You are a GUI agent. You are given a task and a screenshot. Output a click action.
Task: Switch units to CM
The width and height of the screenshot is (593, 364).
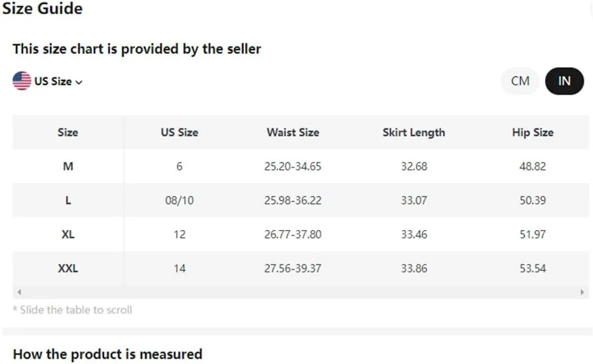pyautogui.click(x=520, y=81)
